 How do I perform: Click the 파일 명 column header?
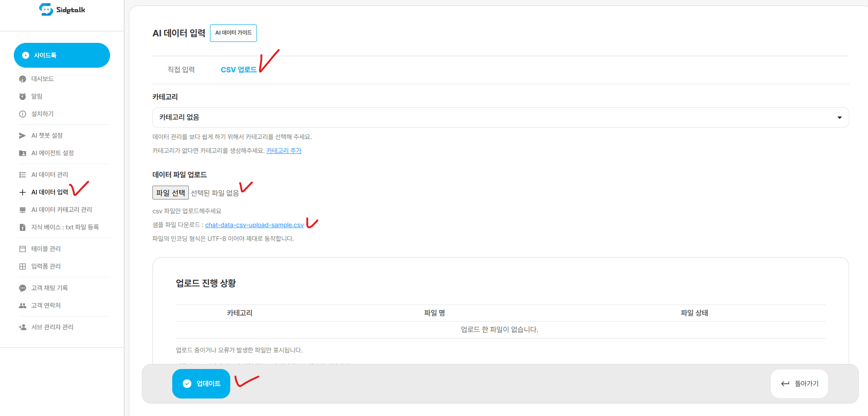tap(434, 313)
